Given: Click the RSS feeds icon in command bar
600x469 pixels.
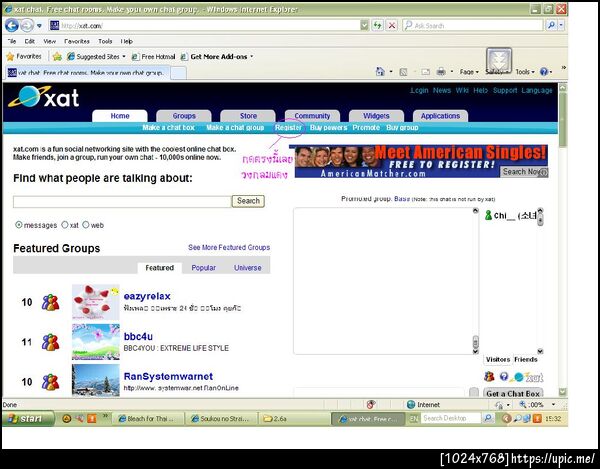Looking at the screenshot, I should click(x=403, y=72).
